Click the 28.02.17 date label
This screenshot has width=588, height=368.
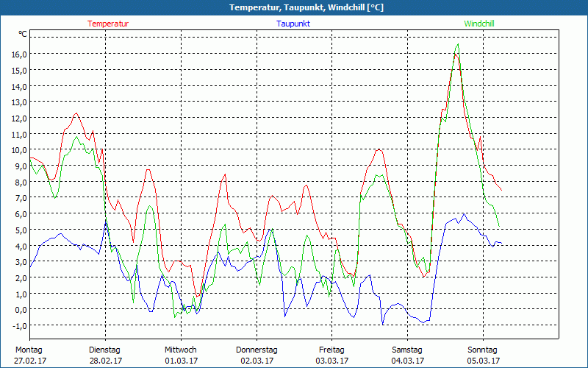point(105,361)
